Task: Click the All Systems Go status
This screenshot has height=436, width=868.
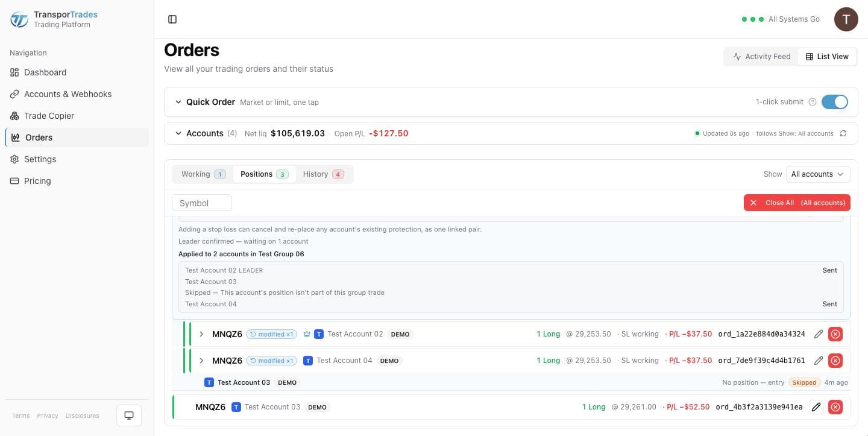Action: [x=781, y=19]
